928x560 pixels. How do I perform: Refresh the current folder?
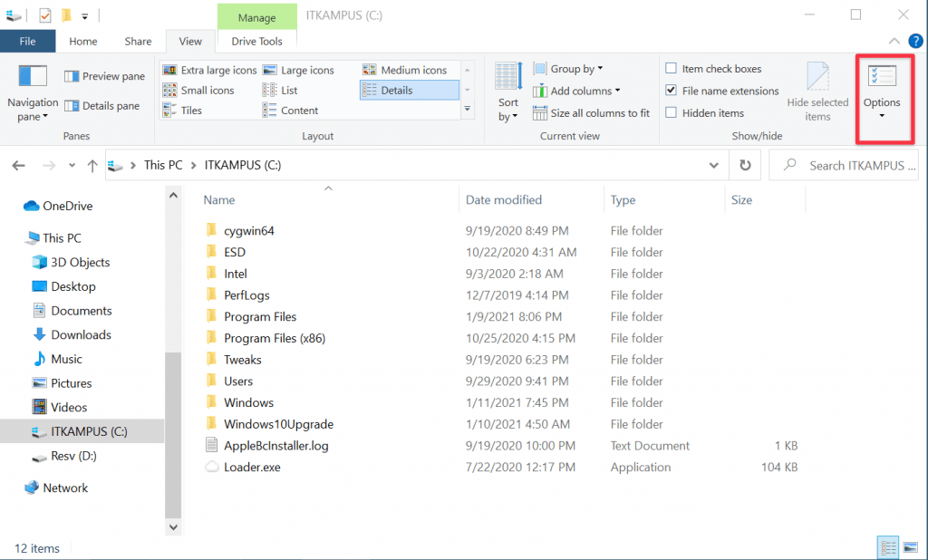pyautogui.click(x=745, y=165)
